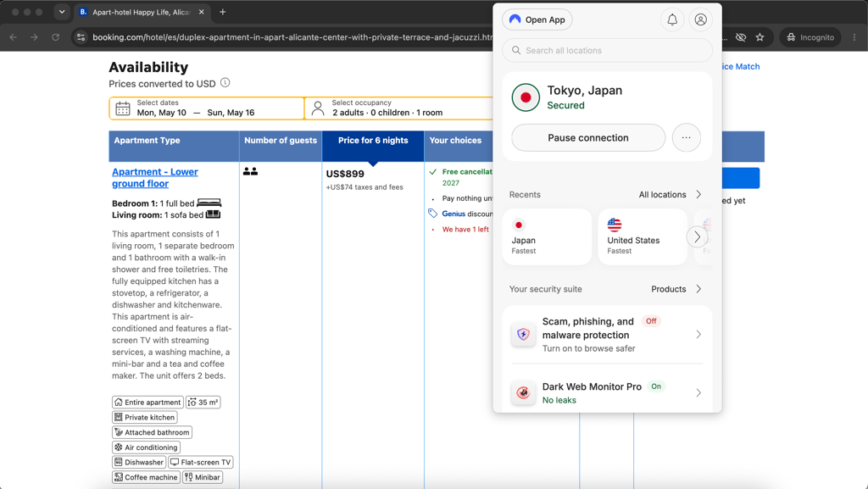Click the Tokyo Japan flag connection icon
Screen dimensions: 868x489
[x=526, y=97]
